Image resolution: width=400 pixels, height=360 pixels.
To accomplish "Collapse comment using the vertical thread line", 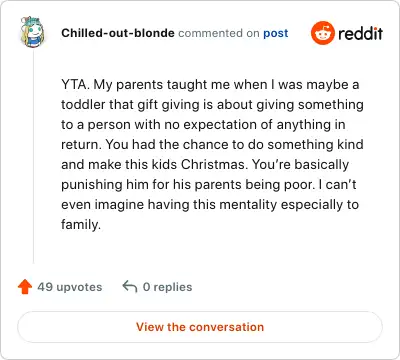I will click(x=33, y=157).
